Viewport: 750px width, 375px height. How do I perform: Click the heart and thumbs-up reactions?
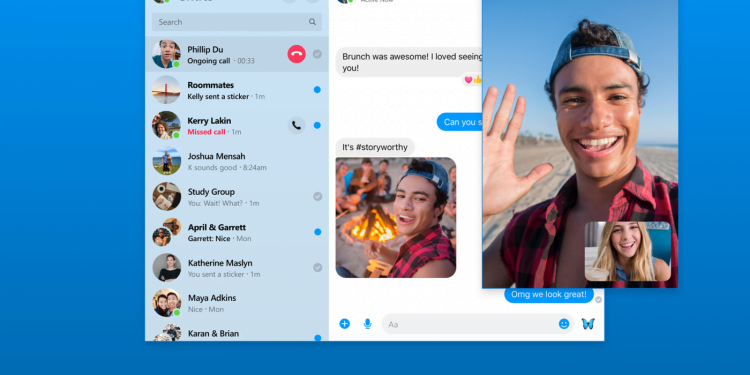(x=473, y=80)
